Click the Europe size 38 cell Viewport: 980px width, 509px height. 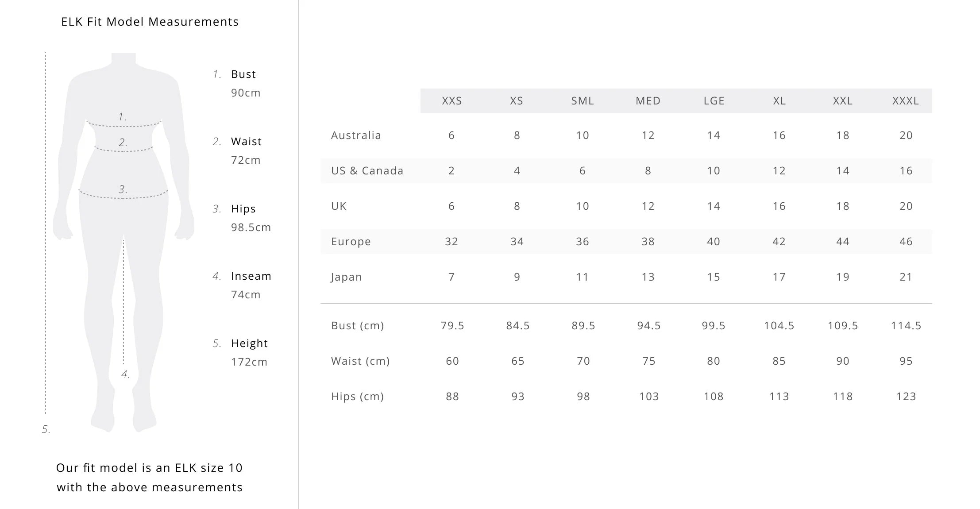[648, 242]
